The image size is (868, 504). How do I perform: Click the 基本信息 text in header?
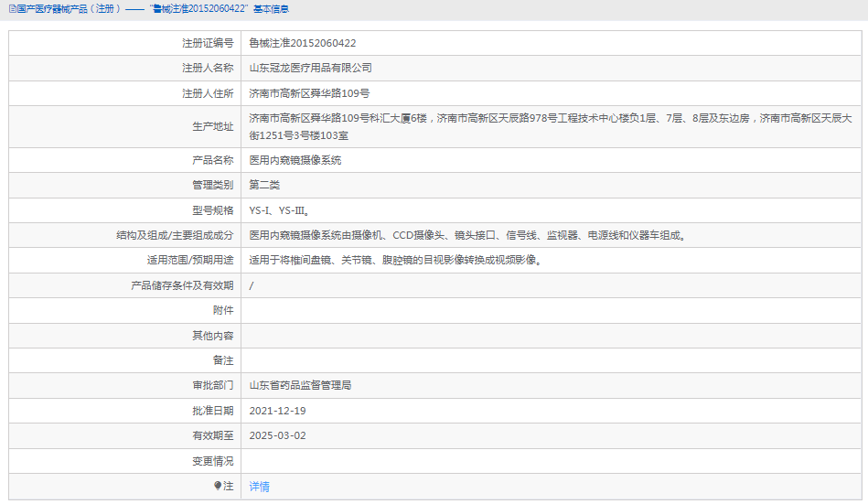tap(271, 9)
